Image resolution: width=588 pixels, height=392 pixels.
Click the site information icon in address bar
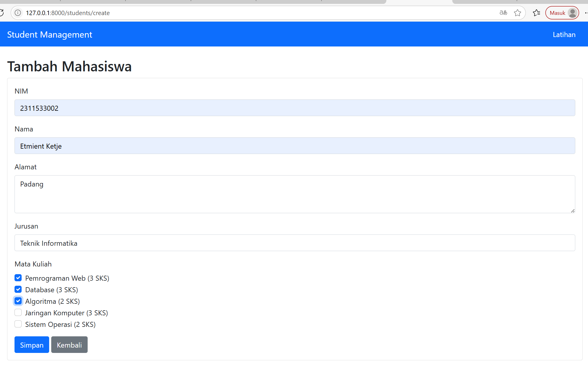click(x=18, y=13)
